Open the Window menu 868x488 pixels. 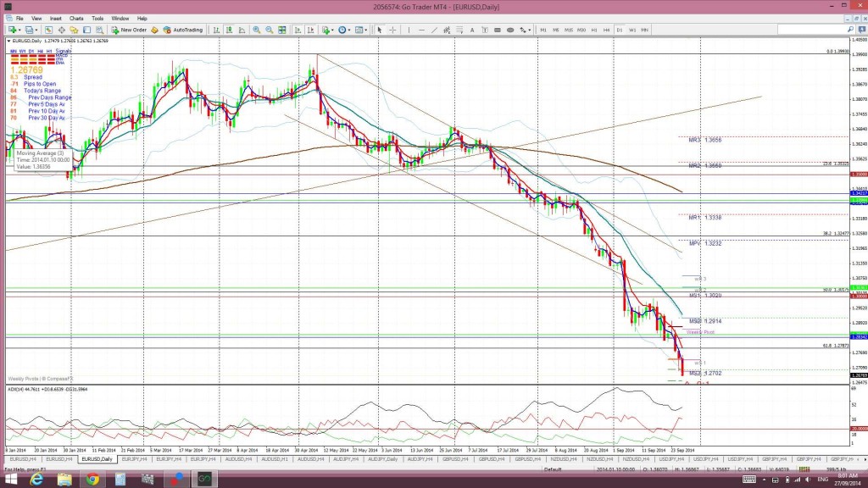pyautogui.click(x=120, y=19)
